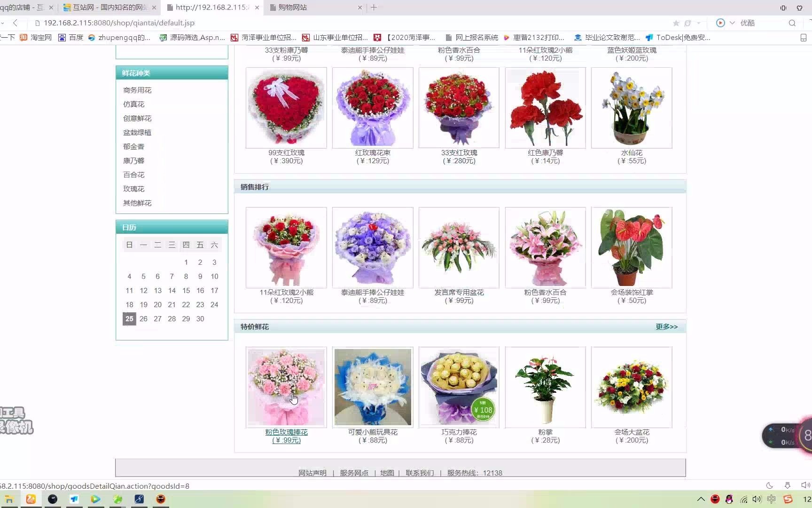Choose 仿真花 flower category
812x508 pixels.
point(133,104)
